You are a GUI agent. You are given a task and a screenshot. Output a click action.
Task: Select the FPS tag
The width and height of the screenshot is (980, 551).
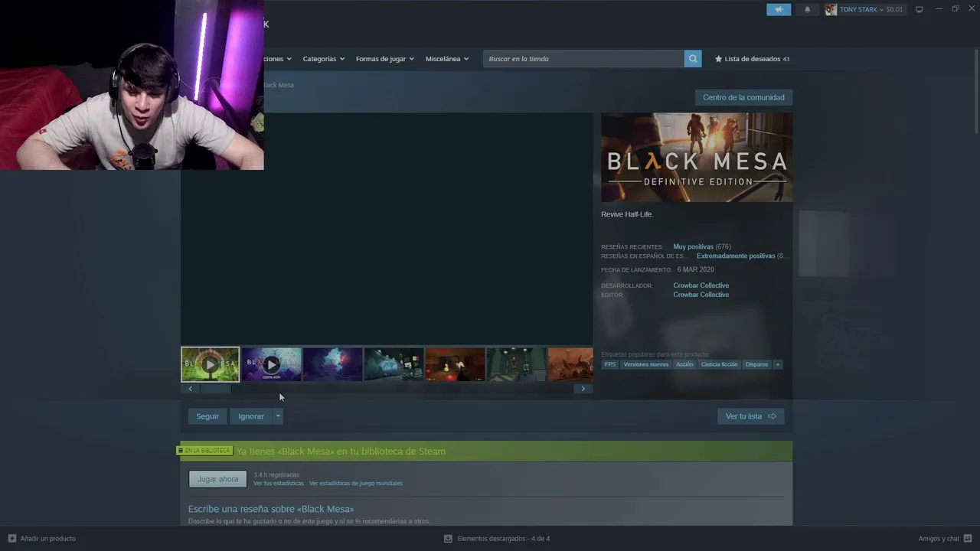click(610, 364)
